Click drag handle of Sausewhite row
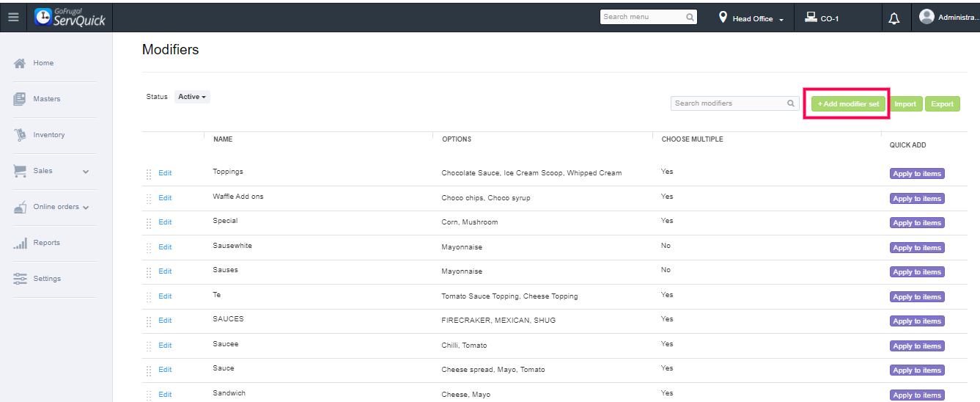The image size is (980, 402). [149, 248]
